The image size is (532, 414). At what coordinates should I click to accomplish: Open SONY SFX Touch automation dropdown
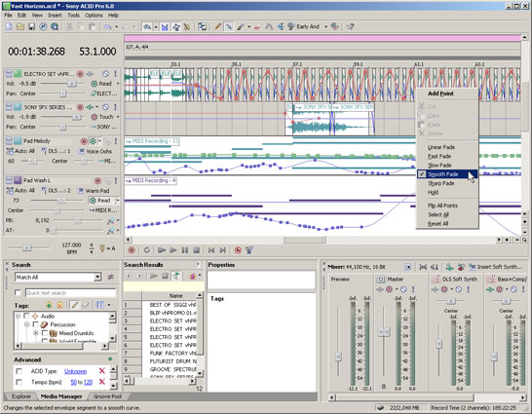(118, 117)
